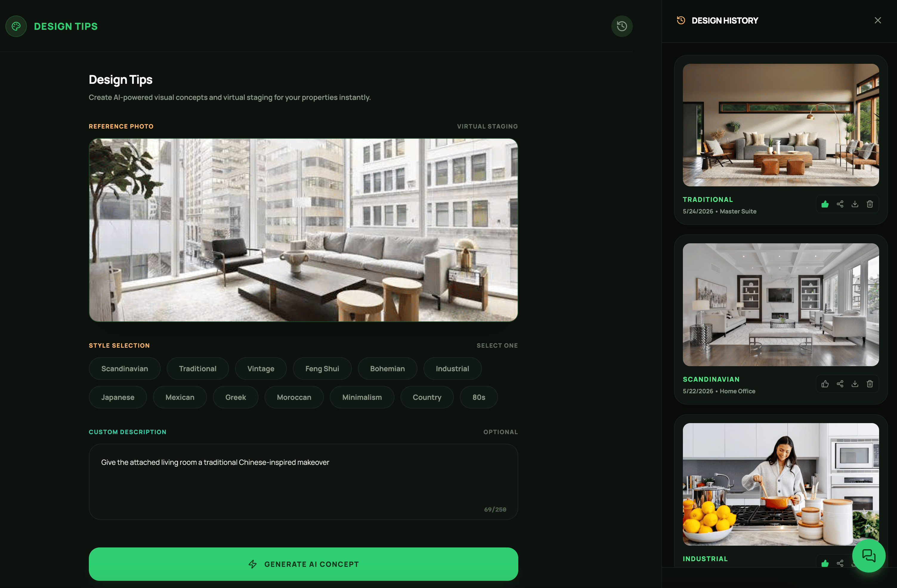Delete the Traditional Master Suite design
This screenshot has height=588, width=897.
pyautogui.click(x=870, y=204)
